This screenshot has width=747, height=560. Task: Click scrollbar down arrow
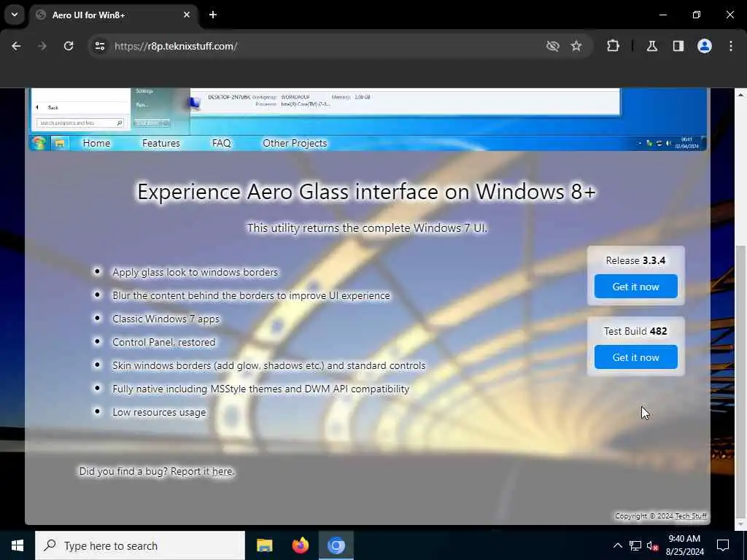[741, 524]
